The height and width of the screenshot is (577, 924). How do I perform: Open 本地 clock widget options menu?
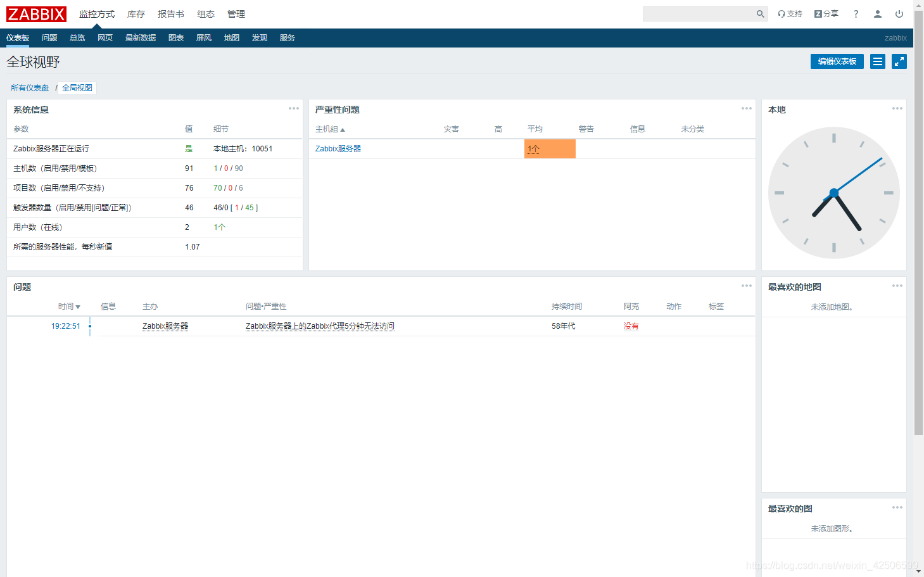pyautogui.click(x=897, y=108)
